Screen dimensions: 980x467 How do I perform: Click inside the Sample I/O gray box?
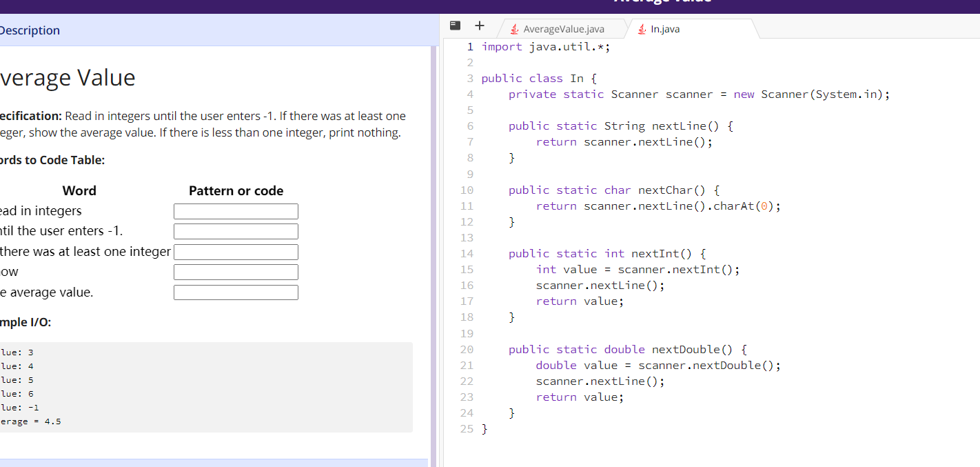tap(207, 386)
